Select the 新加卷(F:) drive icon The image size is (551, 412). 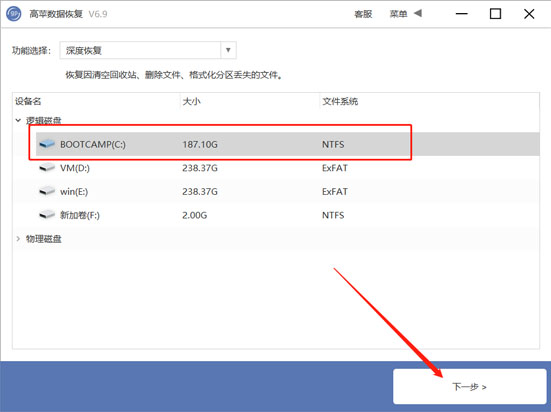click(47, 215)
